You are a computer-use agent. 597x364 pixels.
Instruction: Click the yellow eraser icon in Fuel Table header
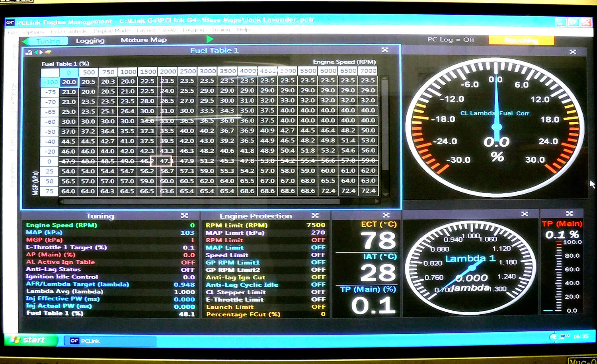pos(48,52)
